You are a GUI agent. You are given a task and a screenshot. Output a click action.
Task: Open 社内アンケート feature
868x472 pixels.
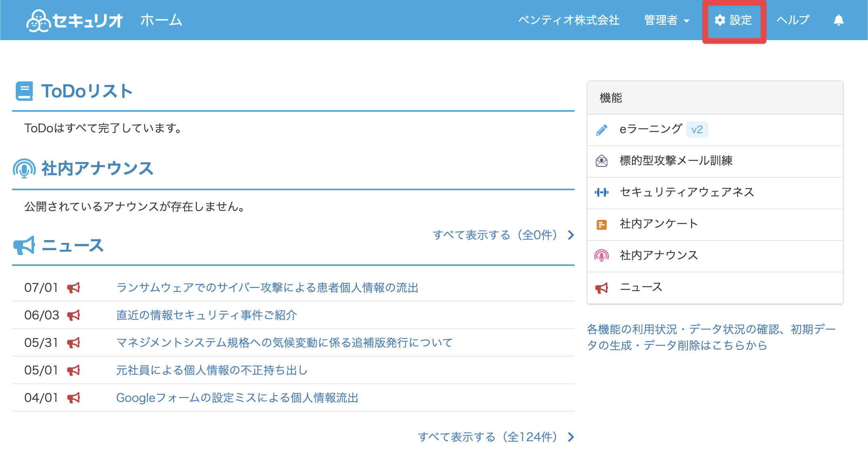click(715, 224)
